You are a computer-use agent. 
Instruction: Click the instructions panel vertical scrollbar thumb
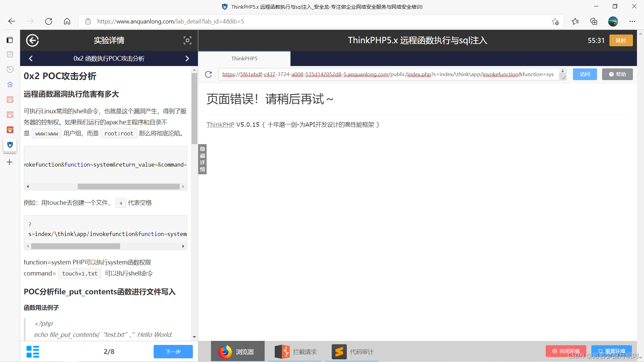pos(194,109)
